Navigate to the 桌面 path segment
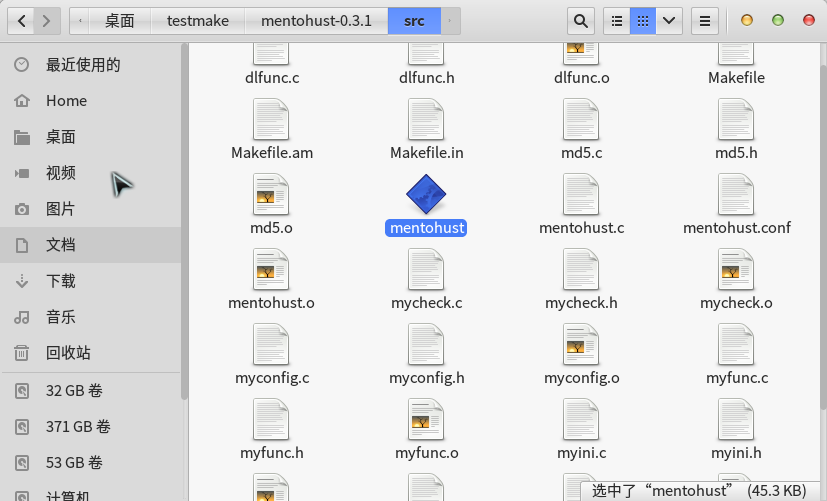The height and width of the screenshot is (501, 827). 120,21
